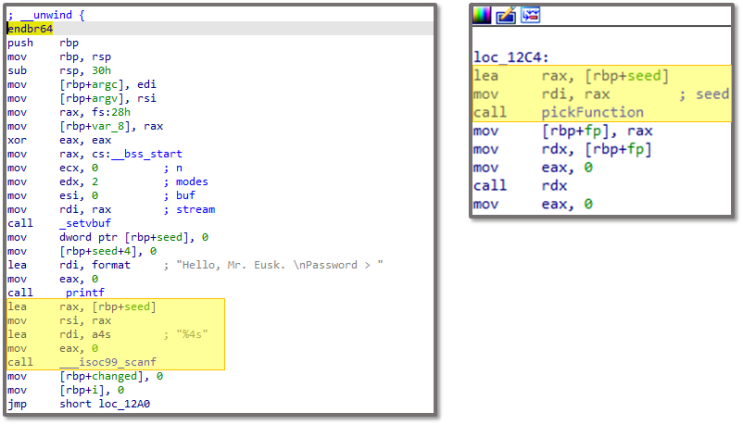Click the edit node comment pencil icon

click(506, 16)
